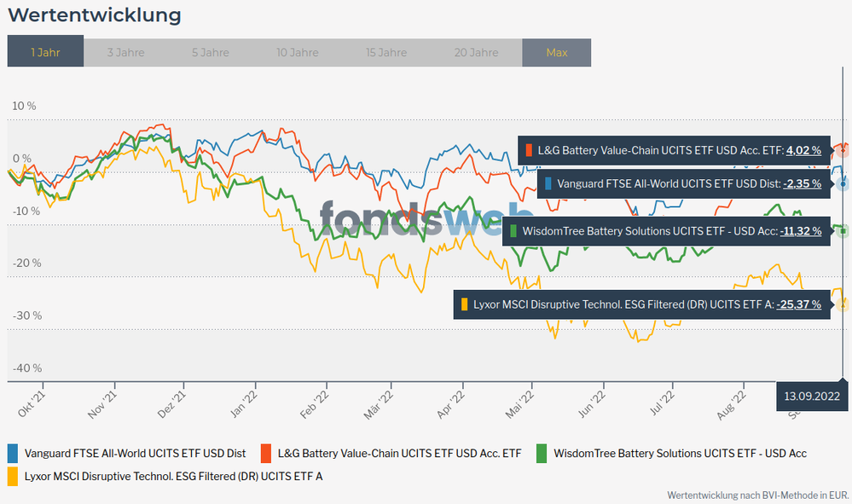852x504 pixels.
Task: Click the 13.09.2022 date marker label
Action: click(x=813, y=396)
